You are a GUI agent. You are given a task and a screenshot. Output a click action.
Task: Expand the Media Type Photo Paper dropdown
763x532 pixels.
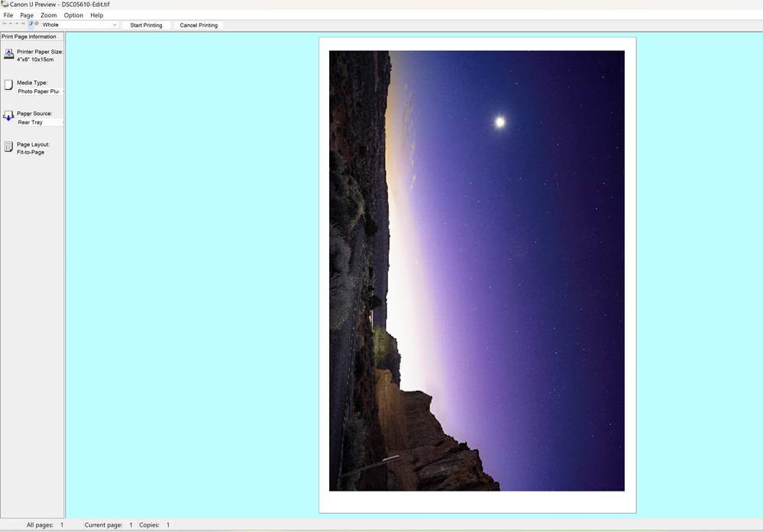[x=40, y=92]
